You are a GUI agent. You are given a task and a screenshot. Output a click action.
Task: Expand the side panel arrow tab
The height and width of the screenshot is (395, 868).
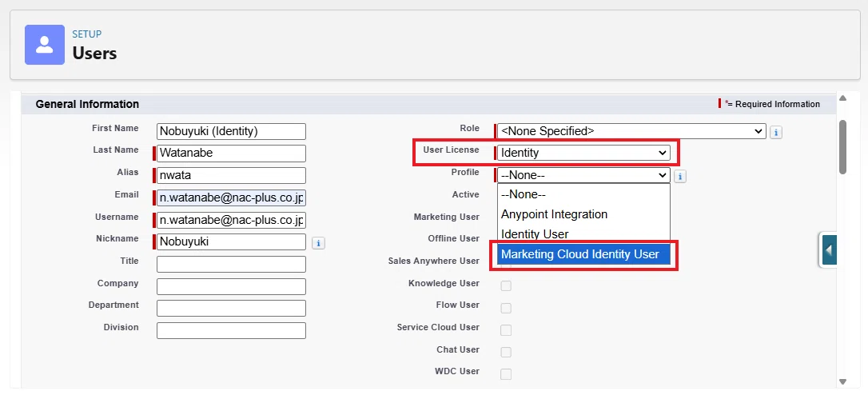(x=828, y=250)
